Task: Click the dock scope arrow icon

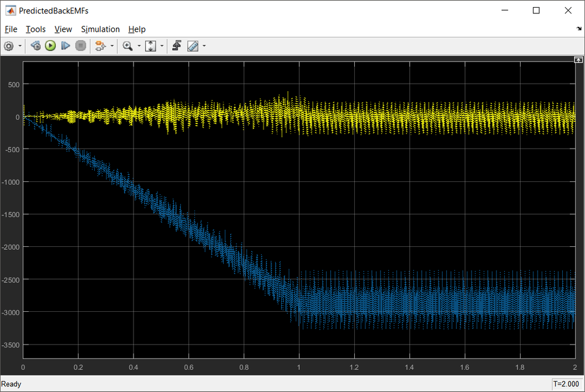Action: point(579,29)
